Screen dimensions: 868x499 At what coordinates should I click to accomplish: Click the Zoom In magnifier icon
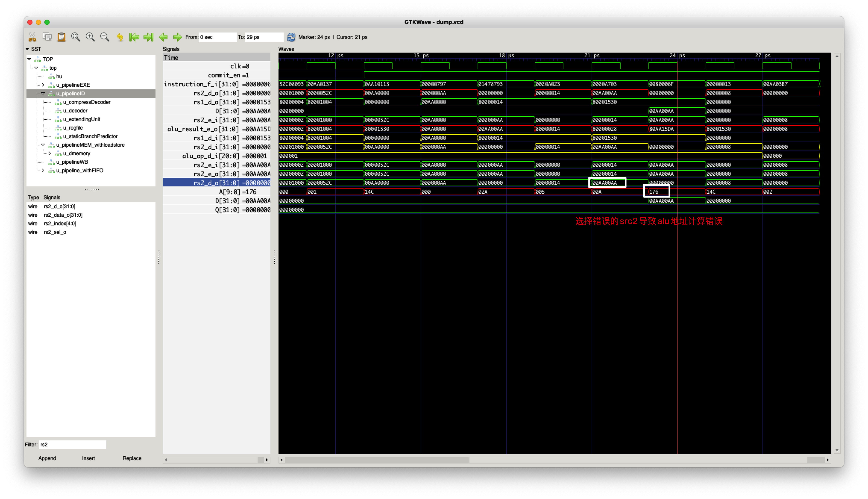click(x=90, y=37)
